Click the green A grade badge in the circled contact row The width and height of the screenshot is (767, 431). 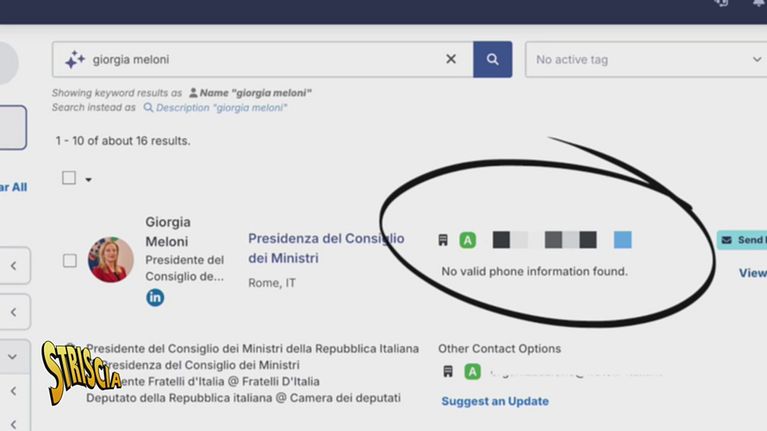click(467, 240)
